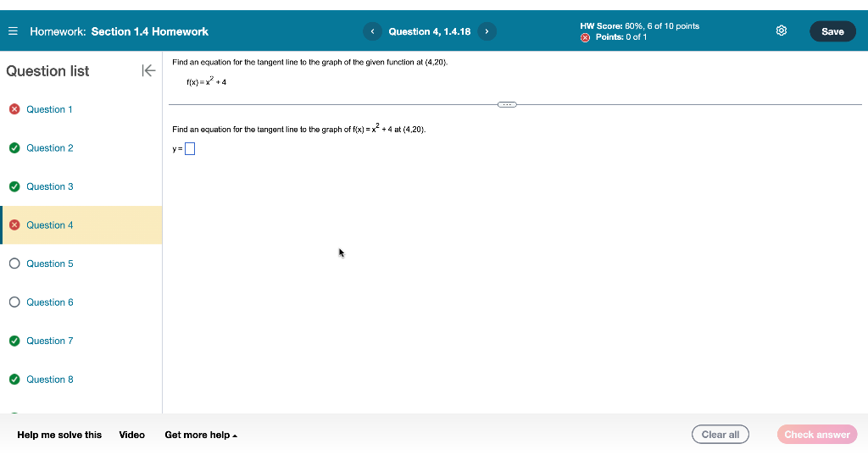Expand Get more help menu

point(201,435)
